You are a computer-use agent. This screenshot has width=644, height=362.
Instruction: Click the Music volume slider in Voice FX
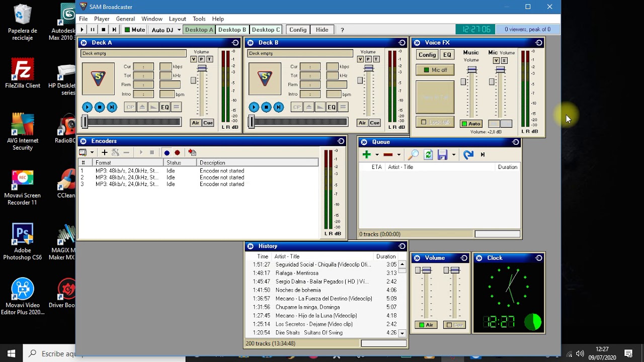[x=472, y=70]
